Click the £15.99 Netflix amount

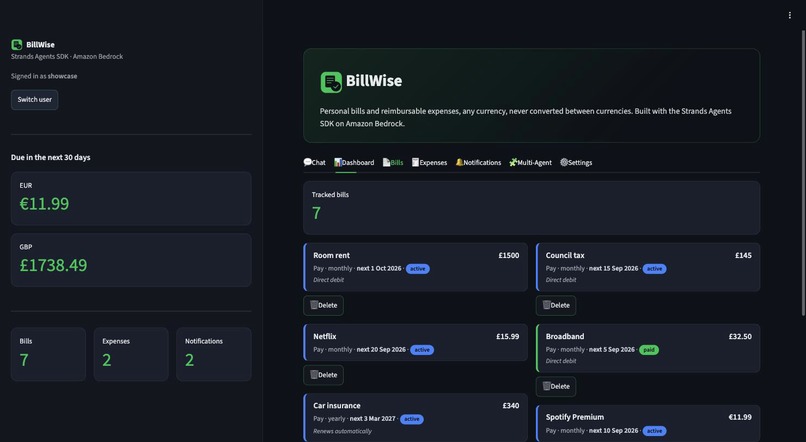coord(507,337)
